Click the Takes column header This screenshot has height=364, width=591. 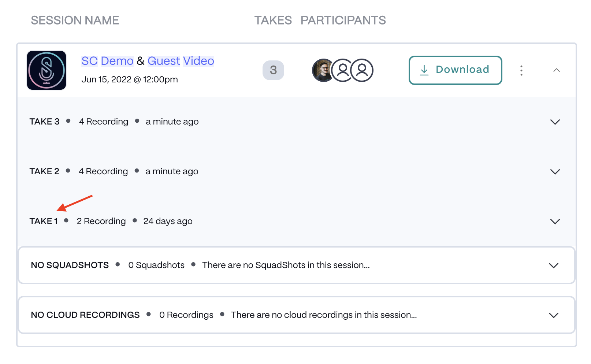(273, 20)
